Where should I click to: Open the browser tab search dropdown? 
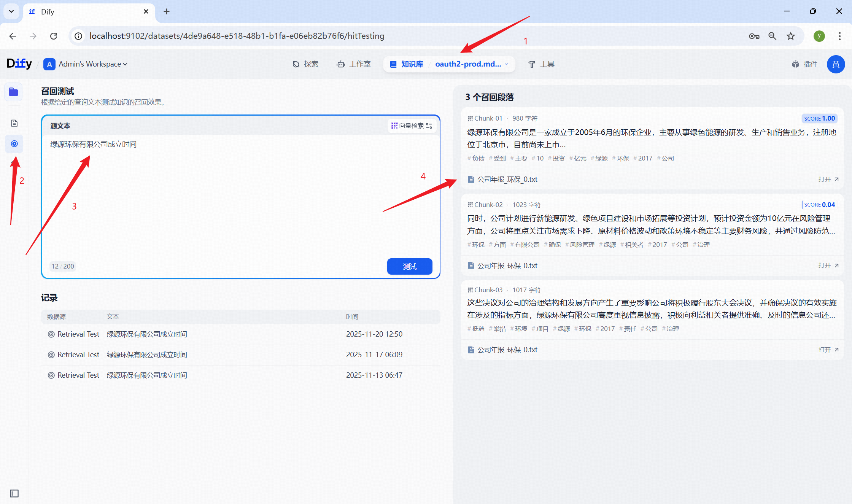tap(11, 11)
